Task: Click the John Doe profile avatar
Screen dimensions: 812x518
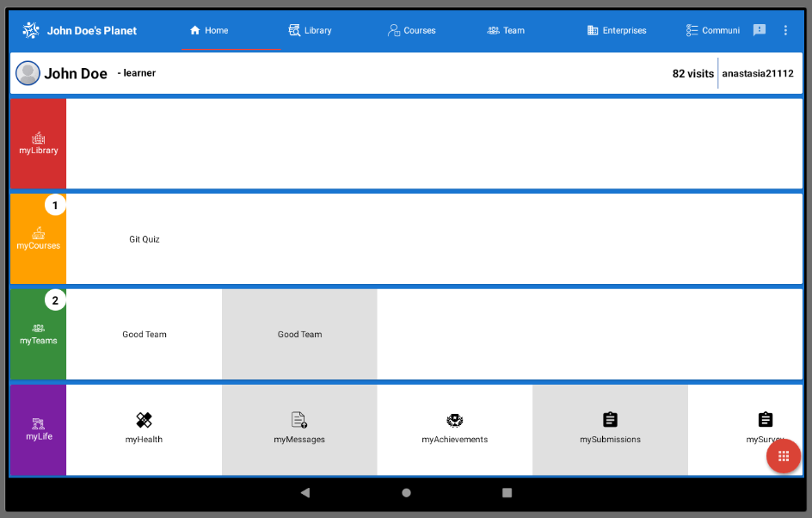Action: [x=28, y=73]
